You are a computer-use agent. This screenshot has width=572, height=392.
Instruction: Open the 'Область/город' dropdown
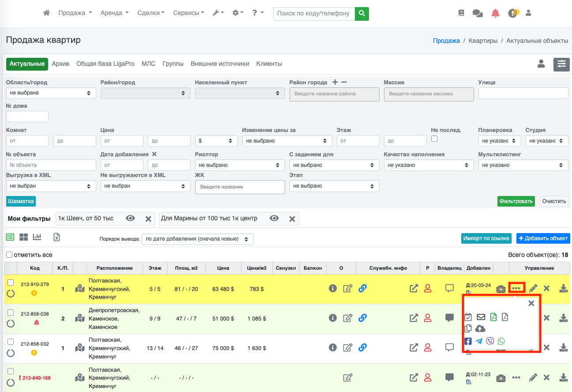(51, 93)
